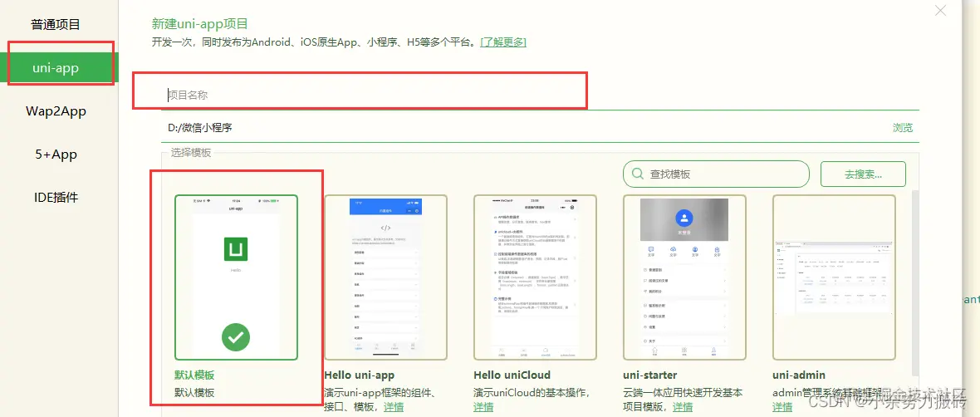This screenshot has width=980, height=417.
Task: Click the green 默认模板 title text
Action: 194,375
